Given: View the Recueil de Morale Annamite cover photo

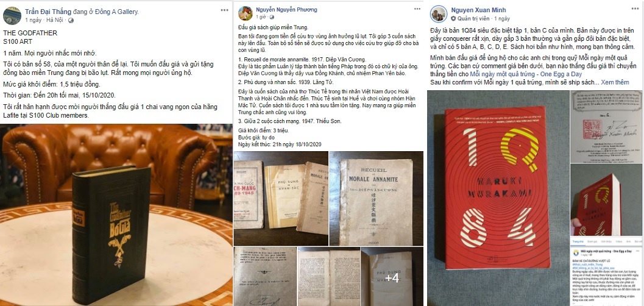Looking at the screenshot, I should coord(376,198).
